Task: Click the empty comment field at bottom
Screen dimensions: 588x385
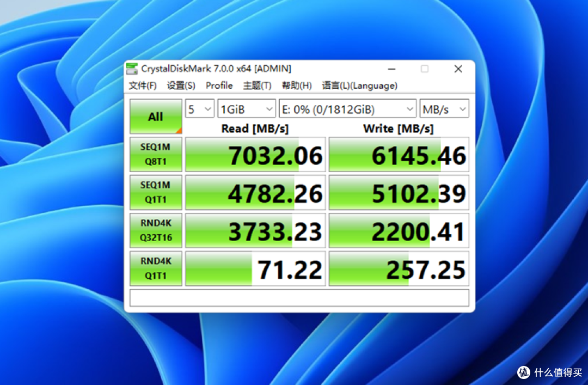Action: (299, 297)
